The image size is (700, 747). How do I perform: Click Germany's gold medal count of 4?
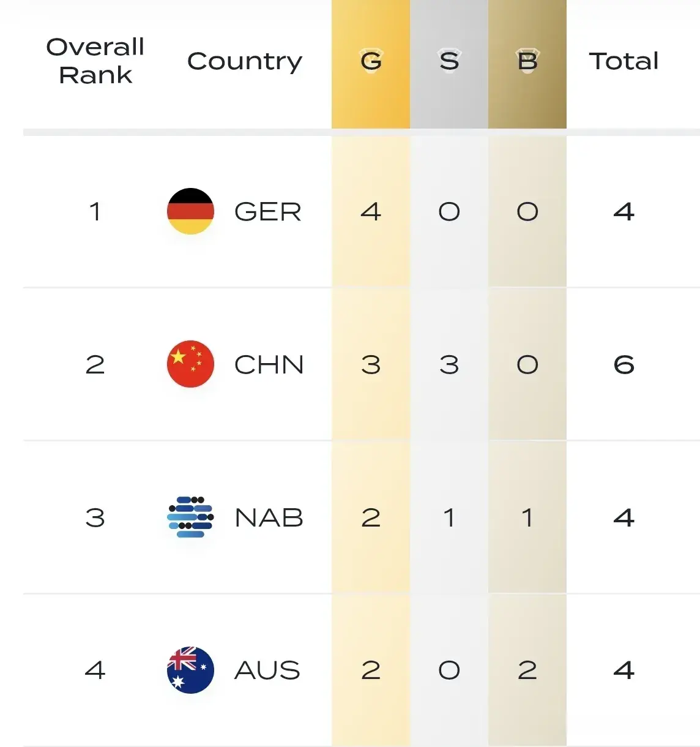pyautogui.click(x=371, y=212)
